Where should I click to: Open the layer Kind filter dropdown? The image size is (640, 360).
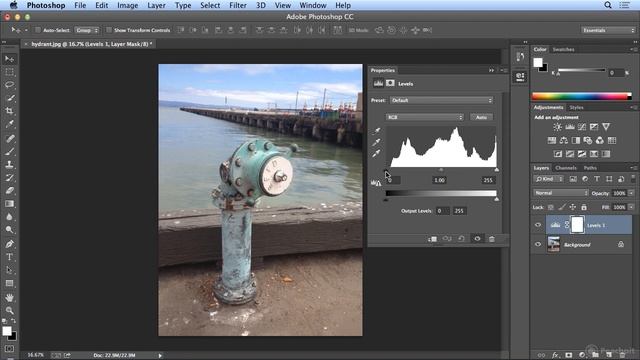549,179
